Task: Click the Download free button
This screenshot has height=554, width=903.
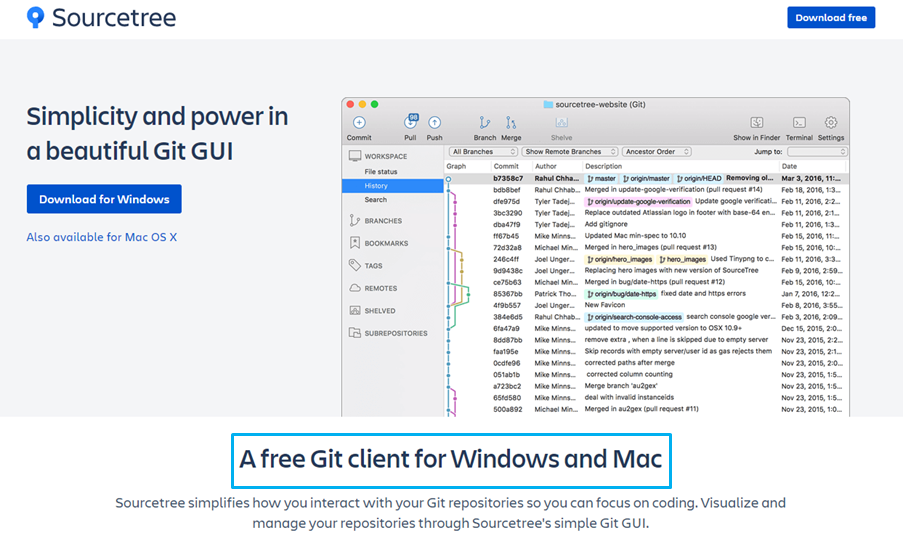Action: [830, 18]
